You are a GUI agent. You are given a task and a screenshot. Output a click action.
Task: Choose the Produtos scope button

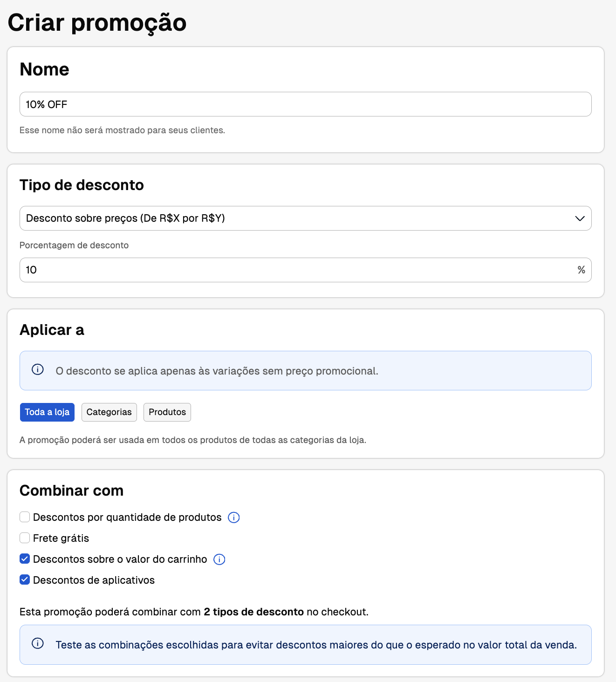[x=167, y=412]
